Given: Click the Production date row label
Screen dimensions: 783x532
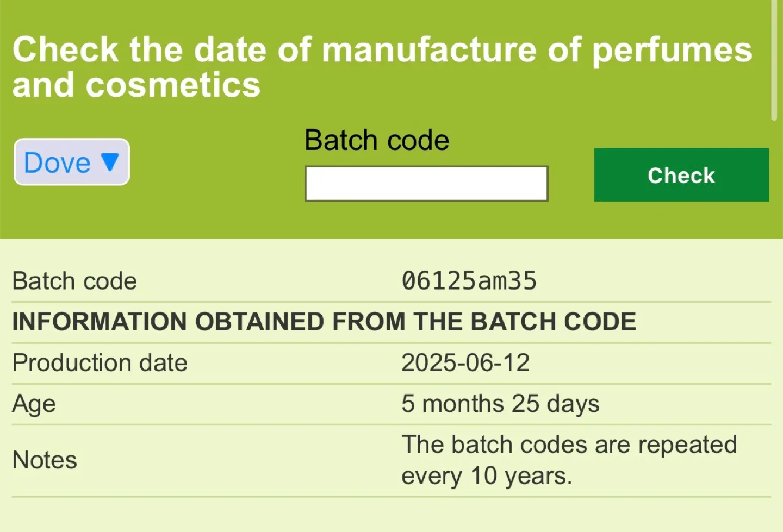Looking at the screenshot, I should coord(100,362).
